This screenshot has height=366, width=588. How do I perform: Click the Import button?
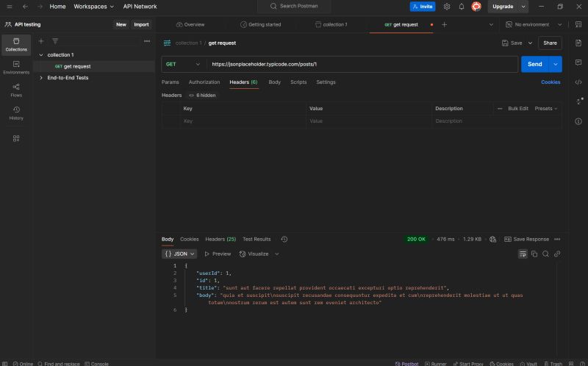[141, 24]
